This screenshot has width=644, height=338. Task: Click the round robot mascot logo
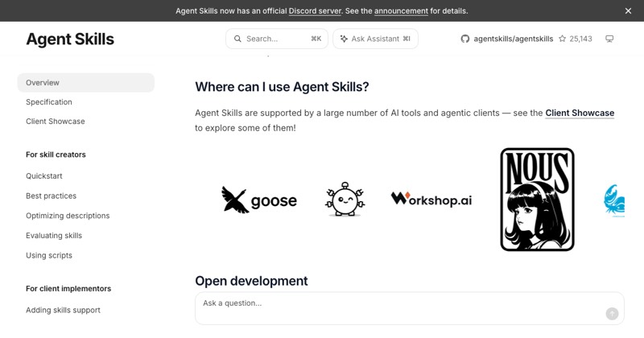[345, 200]
